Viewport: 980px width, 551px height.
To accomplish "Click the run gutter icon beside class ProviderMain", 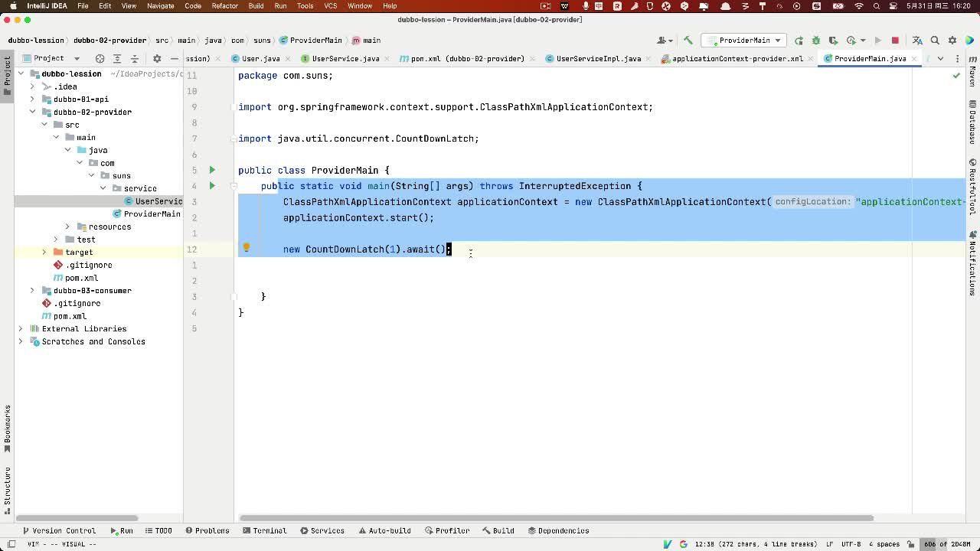I will point(212,170).
